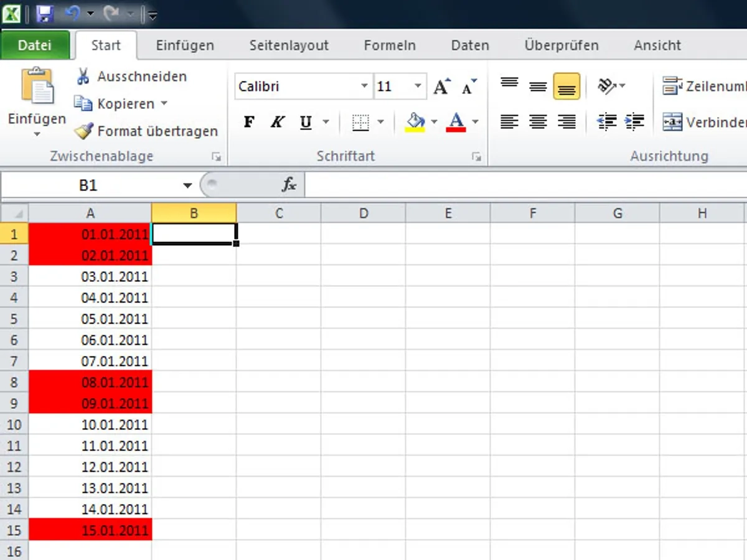Open Zwischenablage dialog launcher
Viewport: 747px width, 560px height.
point(216,157)
